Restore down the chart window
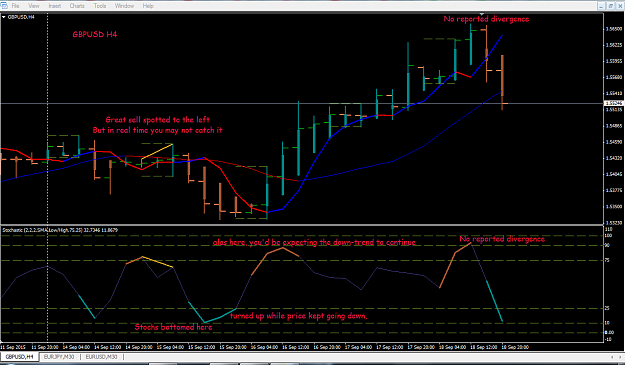This screenshot has height=365, width=625. [x=610, y=6]
